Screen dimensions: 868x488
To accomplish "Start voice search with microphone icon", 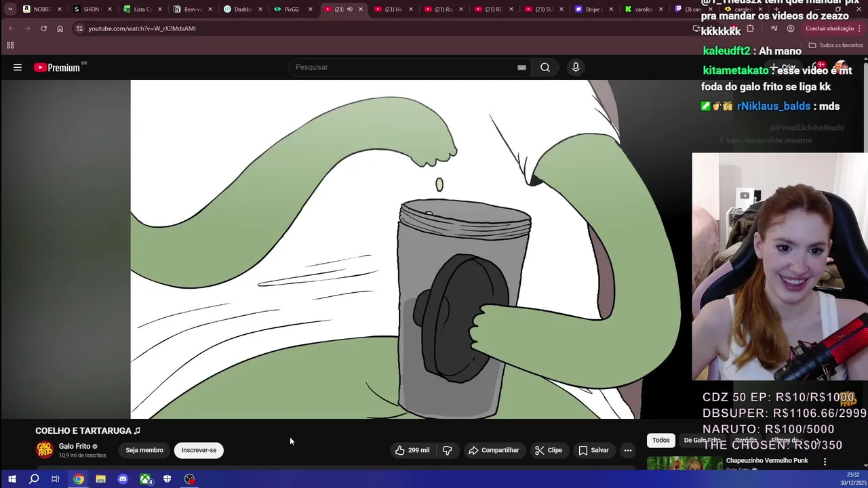I will coord(576,67).
